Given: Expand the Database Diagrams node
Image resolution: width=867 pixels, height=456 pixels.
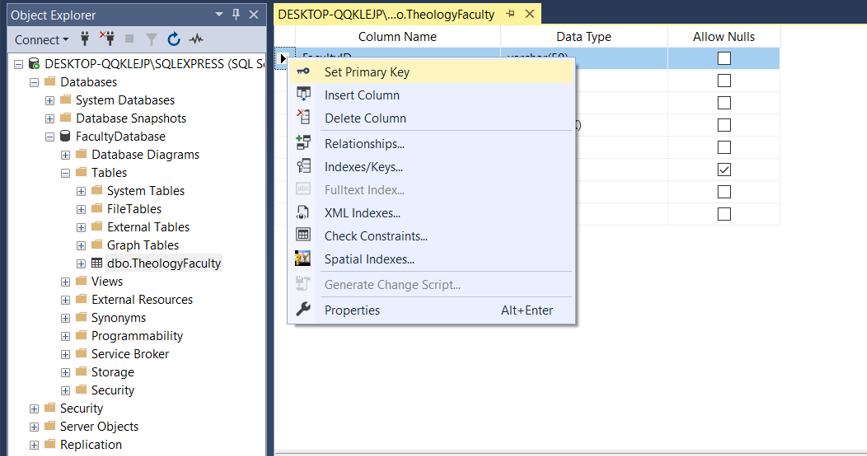Looking at the screenshot, I should 65,155.
